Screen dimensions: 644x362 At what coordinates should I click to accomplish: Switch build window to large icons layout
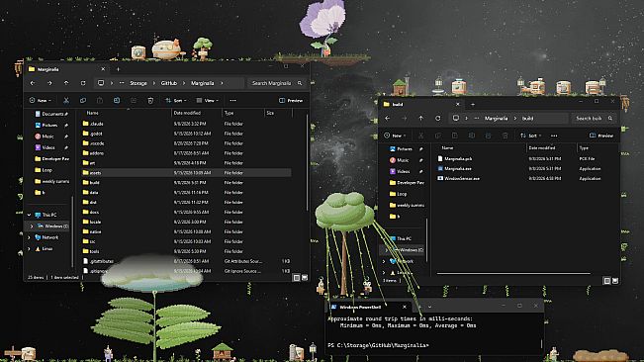(615, 281)
